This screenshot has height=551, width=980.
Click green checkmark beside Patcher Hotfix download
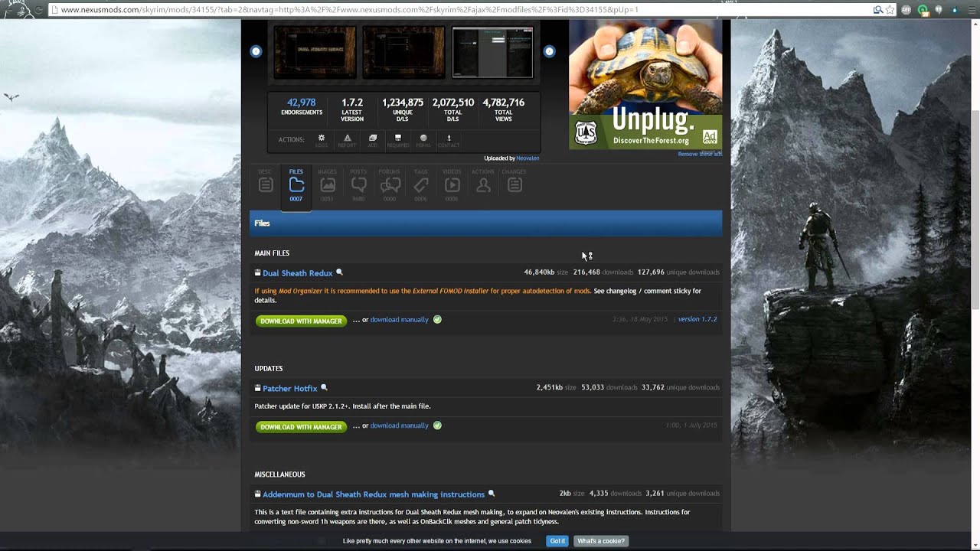[437, 425]
